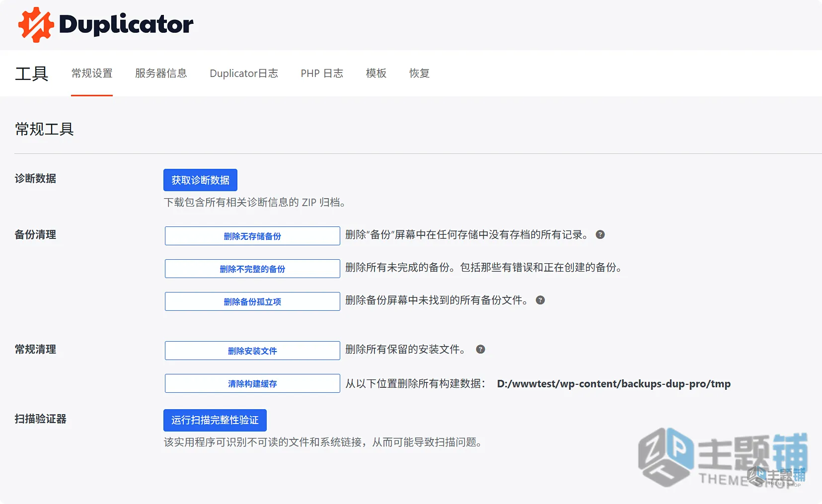
Task: Click the 工具 page title
Action: click(31, 74)
